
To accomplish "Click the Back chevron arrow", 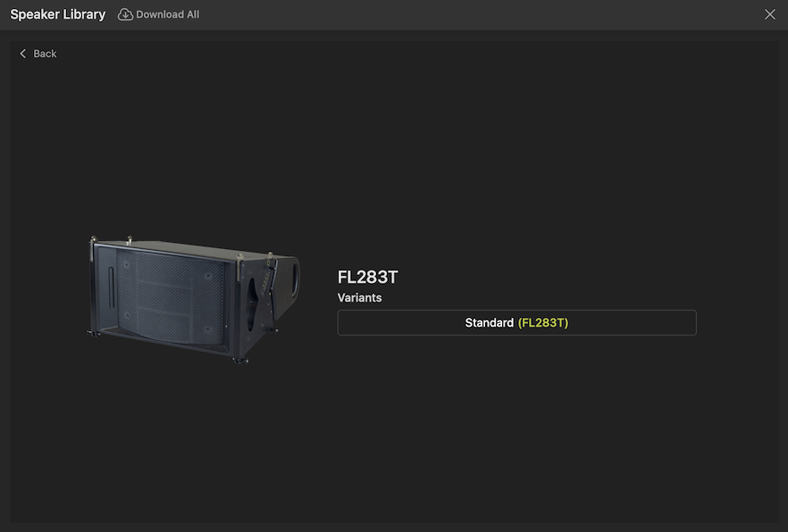I will [x=23, y=54].
